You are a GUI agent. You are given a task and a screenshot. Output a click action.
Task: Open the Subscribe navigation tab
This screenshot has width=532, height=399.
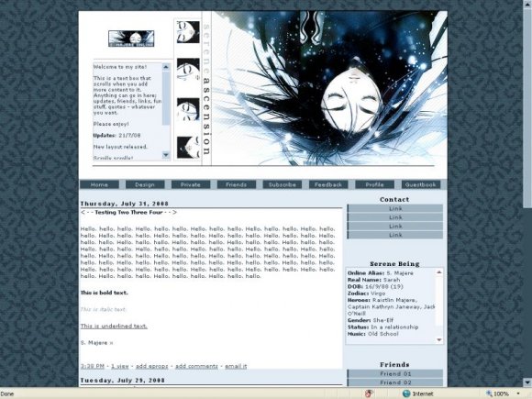pyautogui.click(x=283, y=184)
